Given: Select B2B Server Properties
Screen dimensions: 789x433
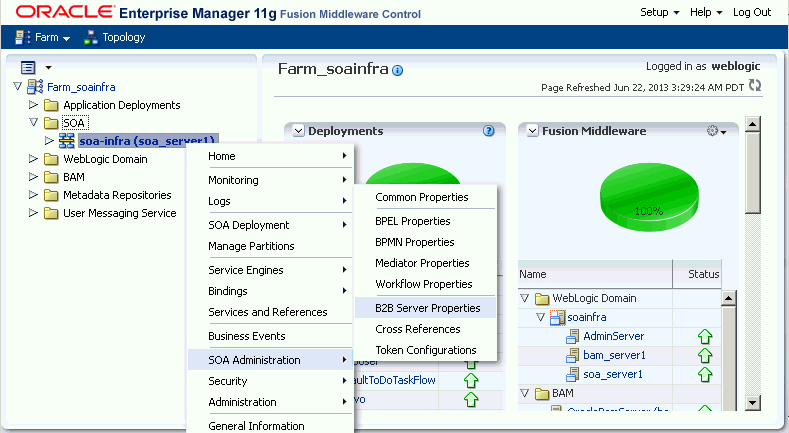Looking at the screenshot, I should (x=426, y=308).
